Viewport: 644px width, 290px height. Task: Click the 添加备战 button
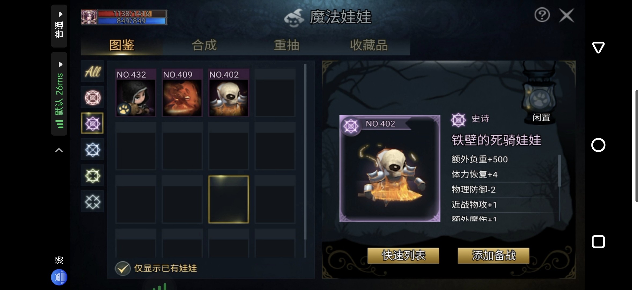(x=494, y=255)
